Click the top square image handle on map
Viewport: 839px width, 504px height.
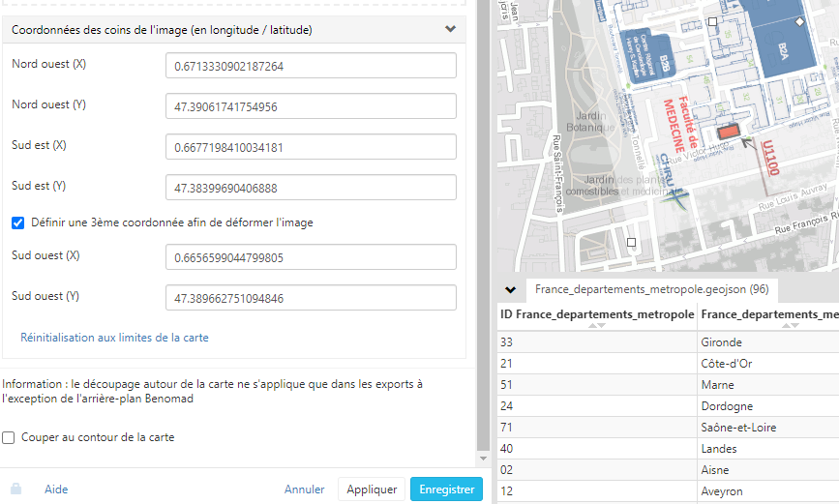[712, 22]
